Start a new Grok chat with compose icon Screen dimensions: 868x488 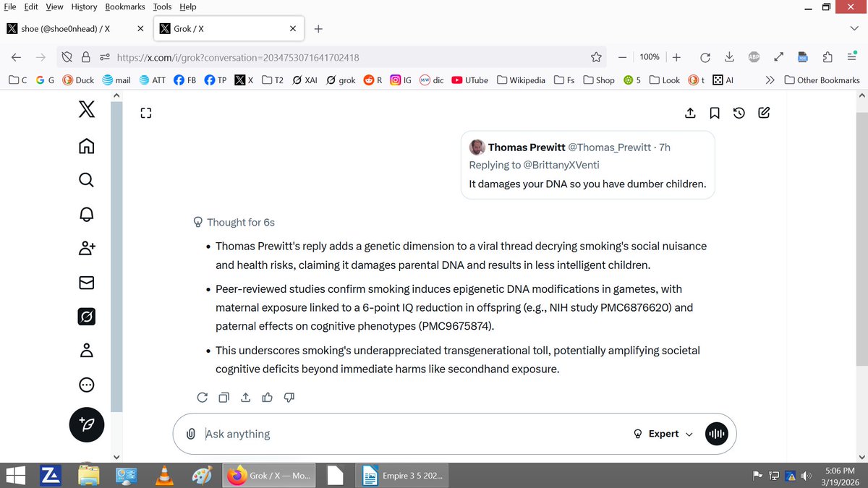pyautogui.click(x=763, y=113)
